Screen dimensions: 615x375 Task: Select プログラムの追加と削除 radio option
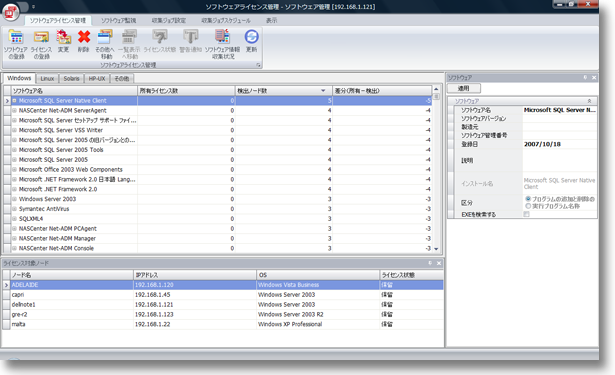coord(528,199)
